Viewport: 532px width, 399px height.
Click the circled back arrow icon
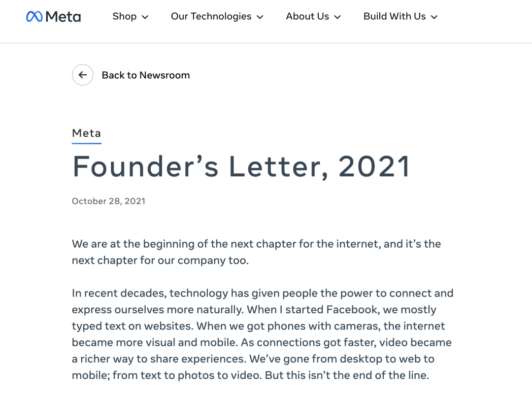[x=82, y=75]
